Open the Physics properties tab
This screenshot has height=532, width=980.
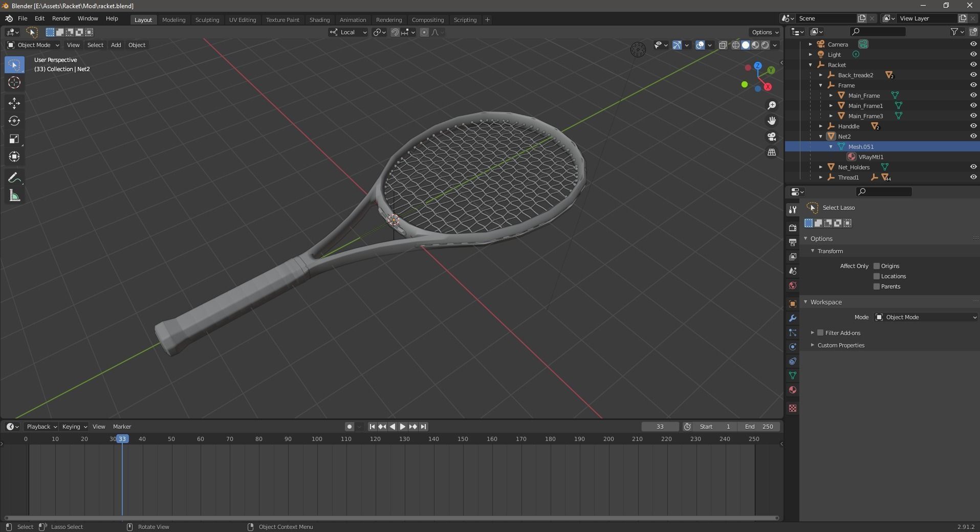click(793, 347)
